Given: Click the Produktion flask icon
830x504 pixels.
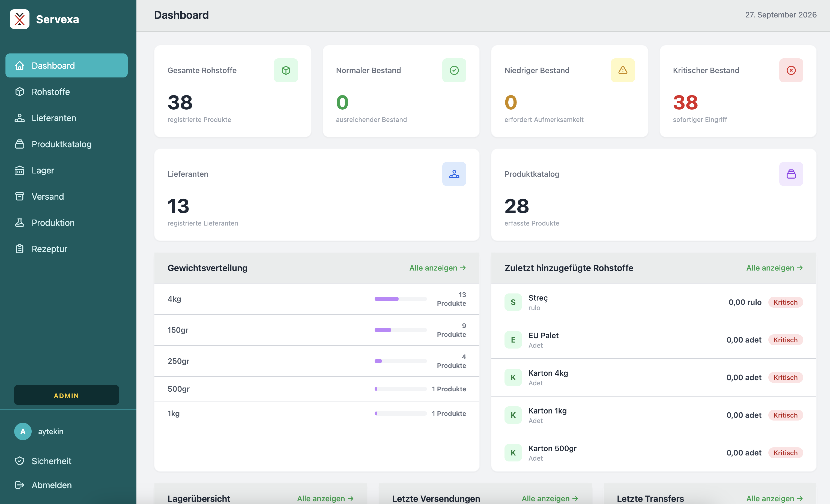Looking at the screenshot, I should pos(20,223).
